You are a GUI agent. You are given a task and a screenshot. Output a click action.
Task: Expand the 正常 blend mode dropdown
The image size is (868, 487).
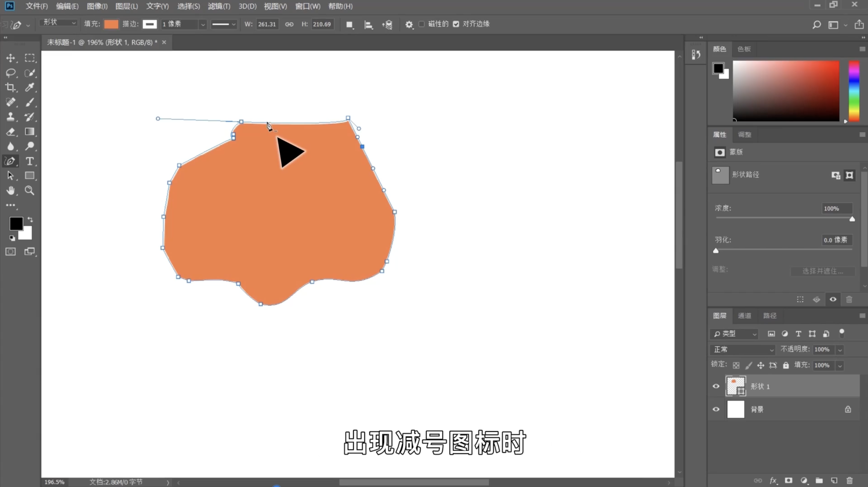(x=743, y=350)
